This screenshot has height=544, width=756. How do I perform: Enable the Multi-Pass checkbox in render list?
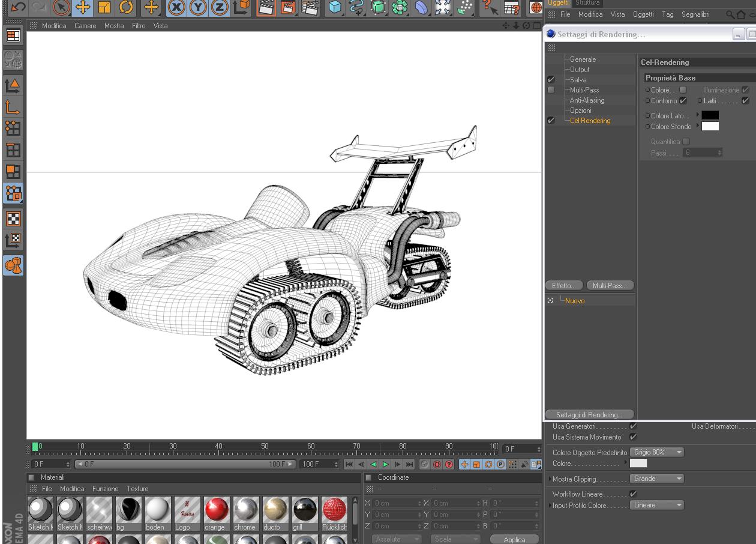tap(551, 90)
